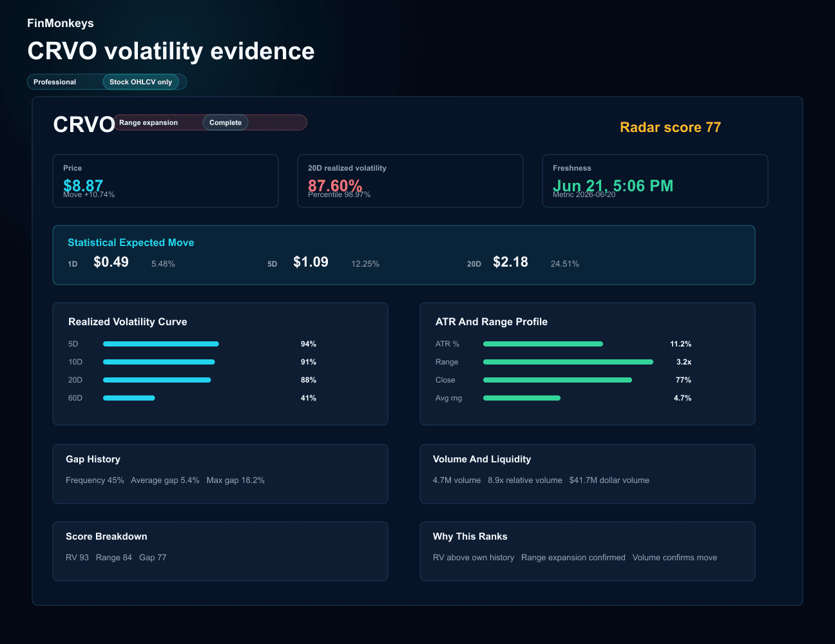This screenshot has height=644, width=835.
Task: Click the 88% volatility value
Action: click(309, 380)
